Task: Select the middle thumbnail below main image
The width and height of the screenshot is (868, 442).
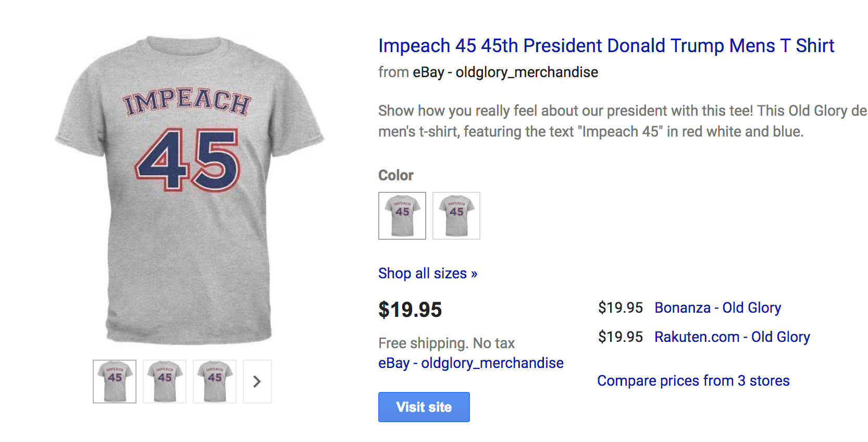Action: 165,382
